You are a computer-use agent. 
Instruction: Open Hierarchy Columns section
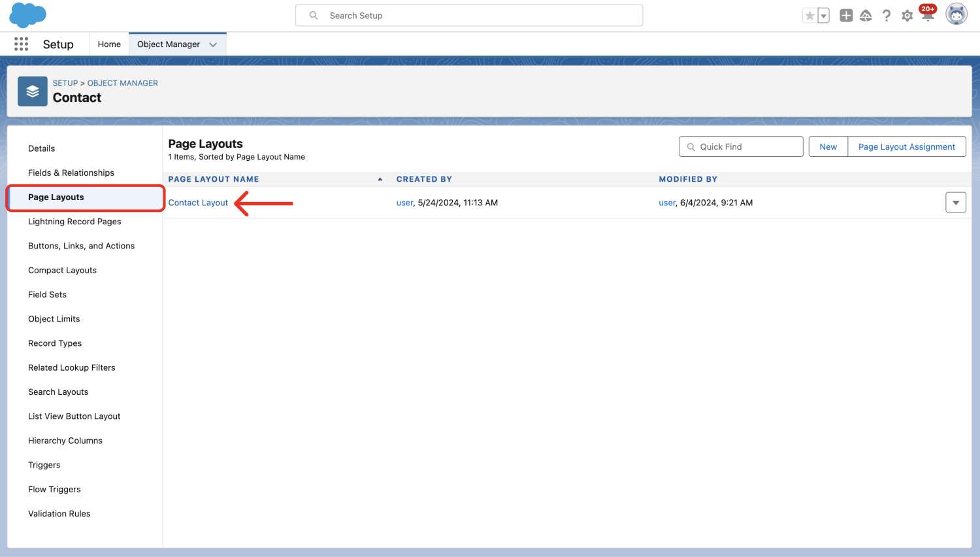point(65,441)
